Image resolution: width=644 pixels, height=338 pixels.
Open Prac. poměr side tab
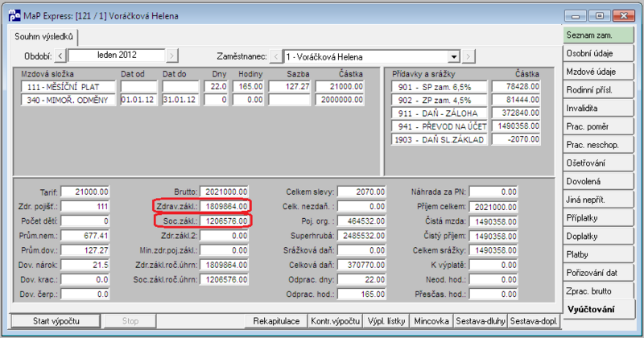click(598, 126)
